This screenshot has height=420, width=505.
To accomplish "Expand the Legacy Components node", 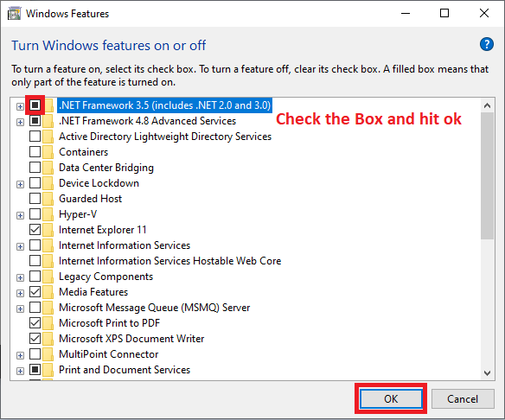I will click(20, 277).
